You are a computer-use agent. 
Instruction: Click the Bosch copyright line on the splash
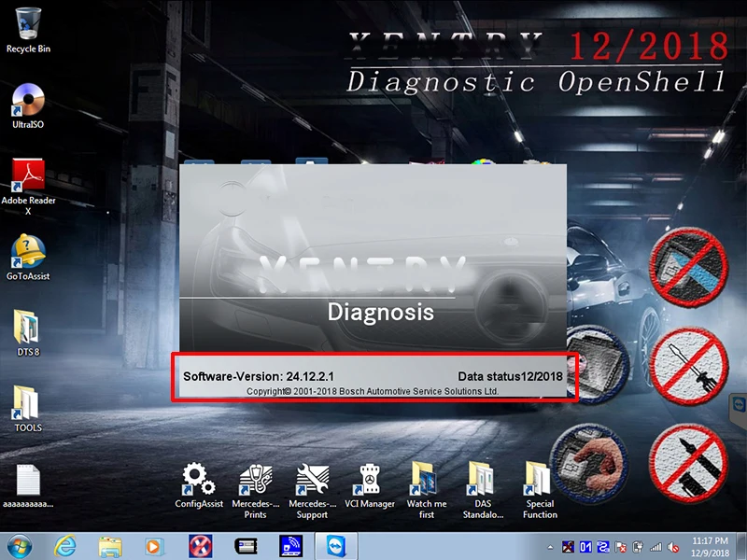(373, 391)
